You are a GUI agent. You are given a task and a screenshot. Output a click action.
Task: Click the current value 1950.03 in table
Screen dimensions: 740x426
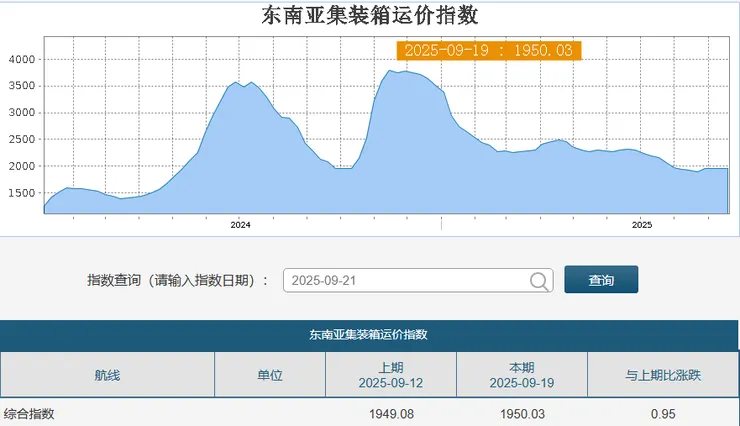522,414
